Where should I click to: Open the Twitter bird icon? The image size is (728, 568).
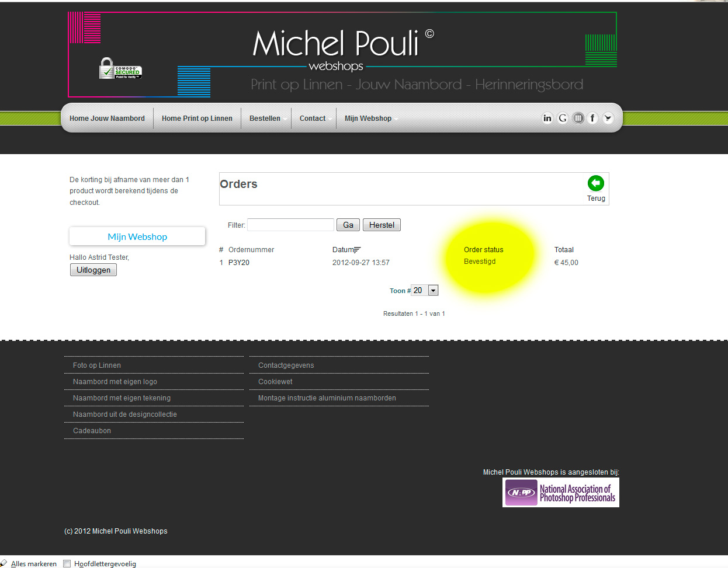[608, 118]
